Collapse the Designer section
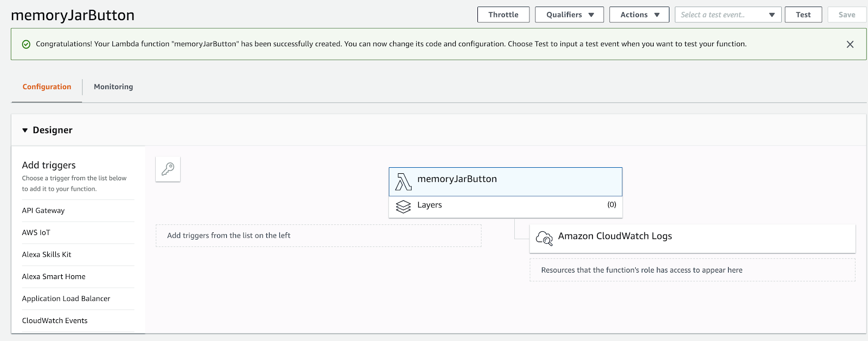 [25, 130]
